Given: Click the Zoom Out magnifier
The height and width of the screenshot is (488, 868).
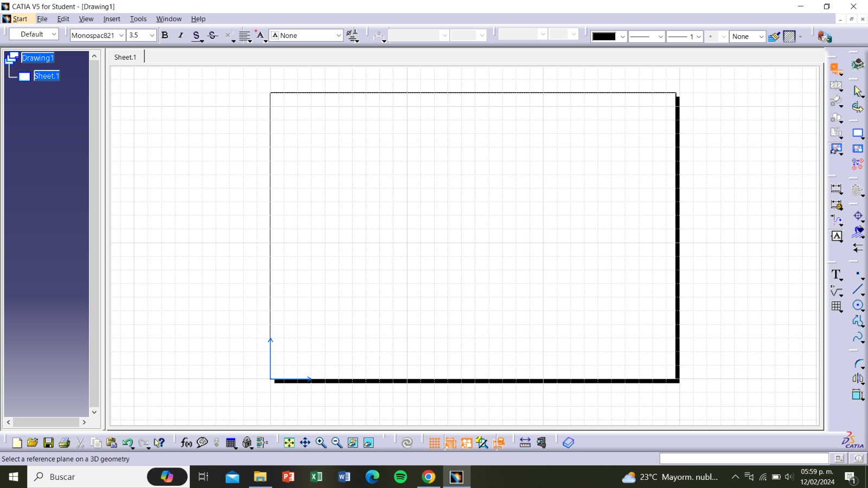Looking at the screenshot, I should click(336, 443).
